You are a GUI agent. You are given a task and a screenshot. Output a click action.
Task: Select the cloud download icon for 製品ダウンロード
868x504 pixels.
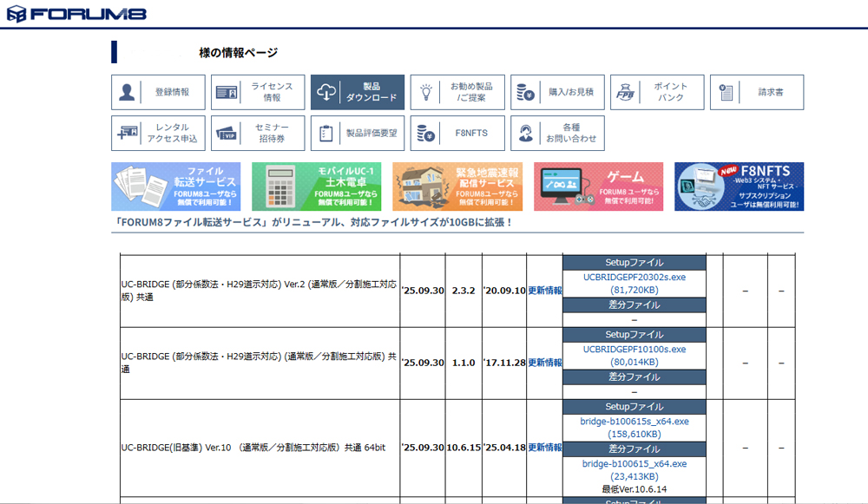[326, 93]
